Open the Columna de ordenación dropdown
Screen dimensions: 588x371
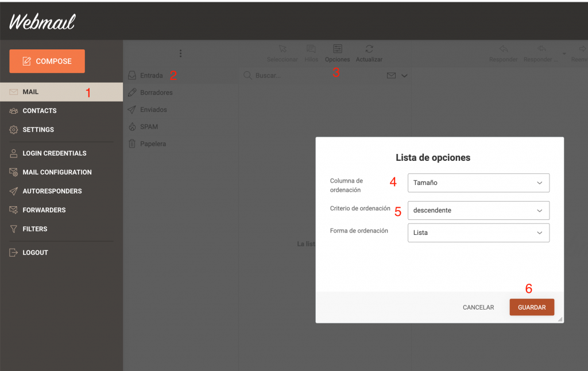pyautogui.click(x=478, y=183)
